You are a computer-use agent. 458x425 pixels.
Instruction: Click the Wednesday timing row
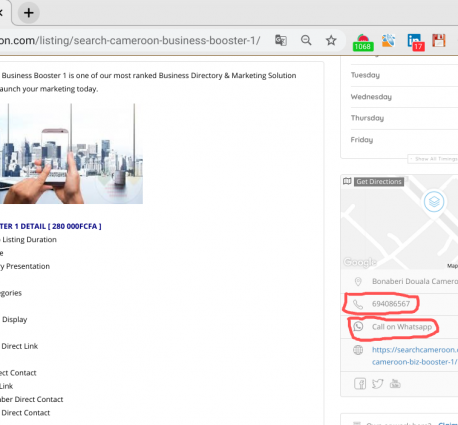pos(404,97)
